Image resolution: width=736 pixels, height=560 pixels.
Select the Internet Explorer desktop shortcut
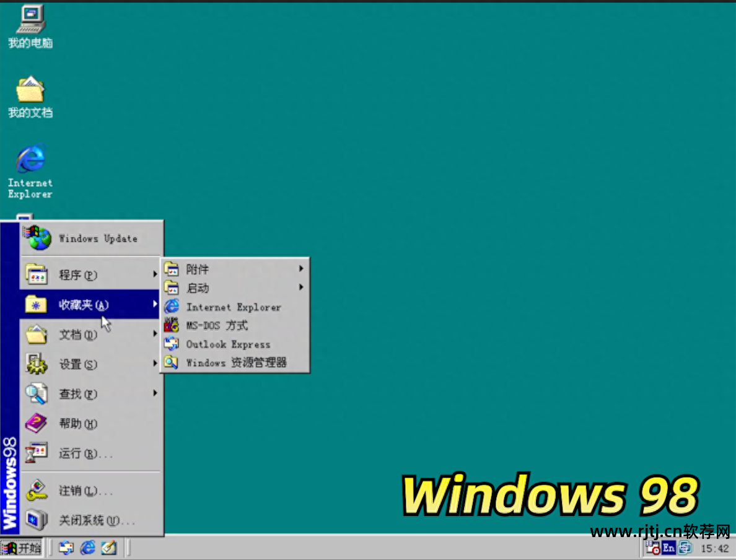30,172
